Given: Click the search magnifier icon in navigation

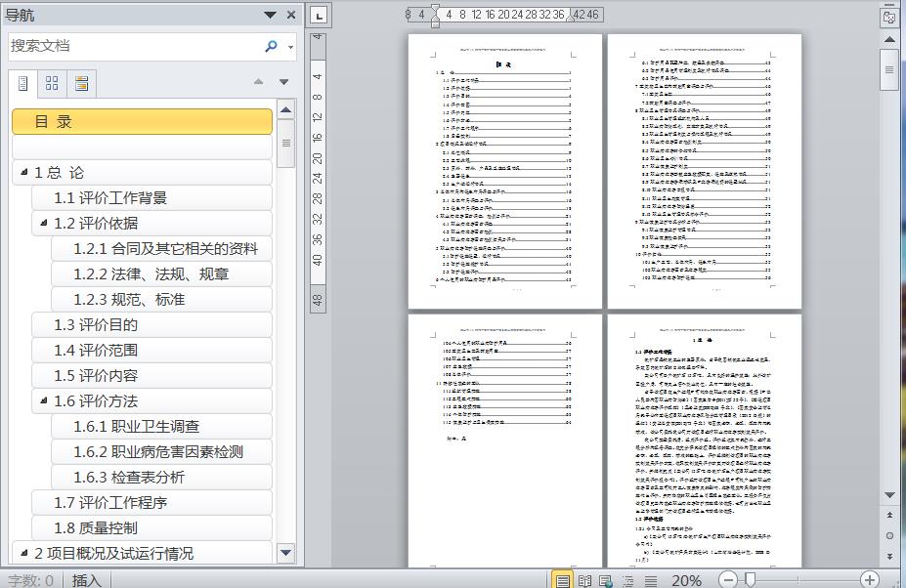Looking at the screenshot, I should pos(271,46).
